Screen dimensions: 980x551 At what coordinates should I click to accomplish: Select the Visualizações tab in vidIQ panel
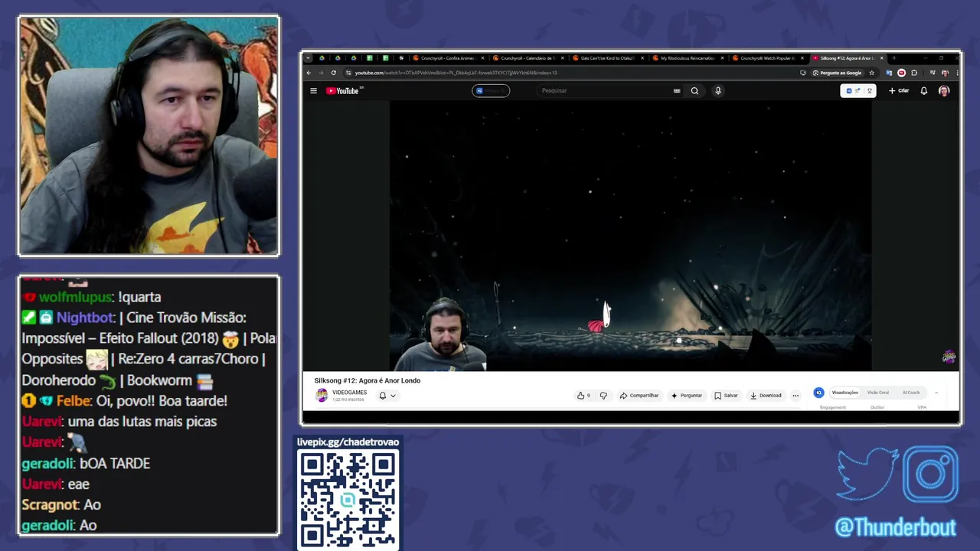point(845,393)
